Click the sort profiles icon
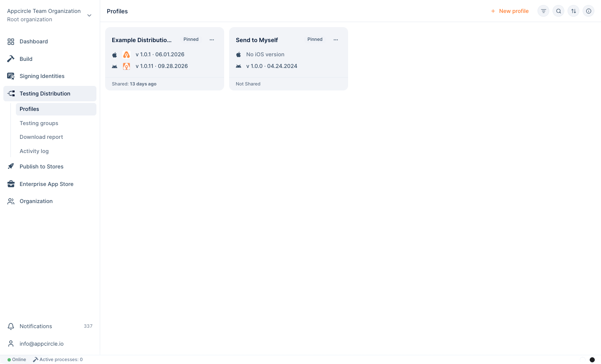This screenshot has width=601, height=364. coord(573,11)
